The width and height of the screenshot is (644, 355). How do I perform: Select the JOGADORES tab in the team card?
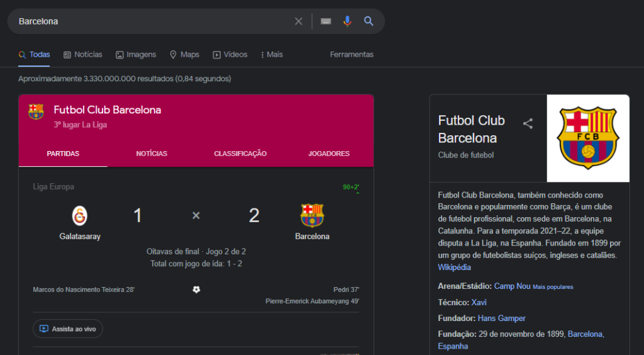pyautogui.click(x=329, y=154)
